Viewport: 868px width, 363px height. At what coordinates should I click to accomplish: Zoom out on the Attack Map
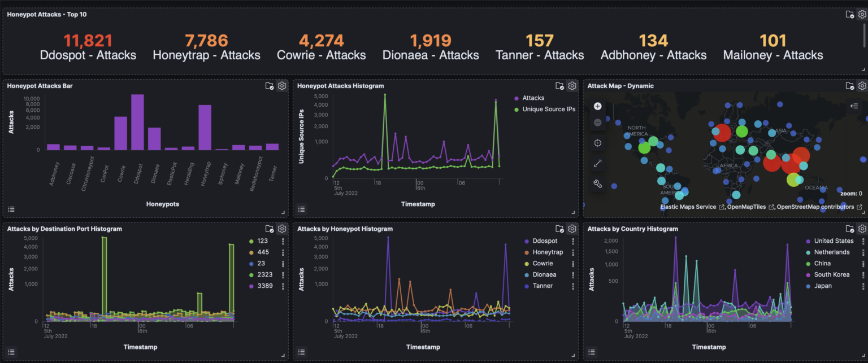tap(597, 123)
